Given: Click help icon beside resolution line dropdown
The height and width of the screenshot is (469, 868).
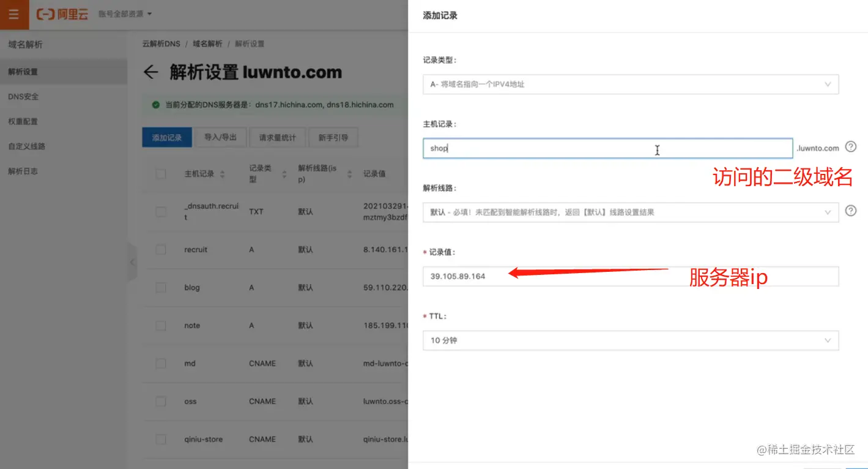Looking at the screenshot, I should click(x=850, y=211).
